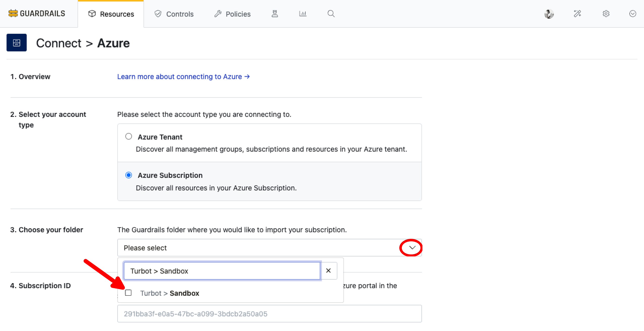The image size is (644, 331).
Task: Open the settings gear icon
Action: coord(606,14)
